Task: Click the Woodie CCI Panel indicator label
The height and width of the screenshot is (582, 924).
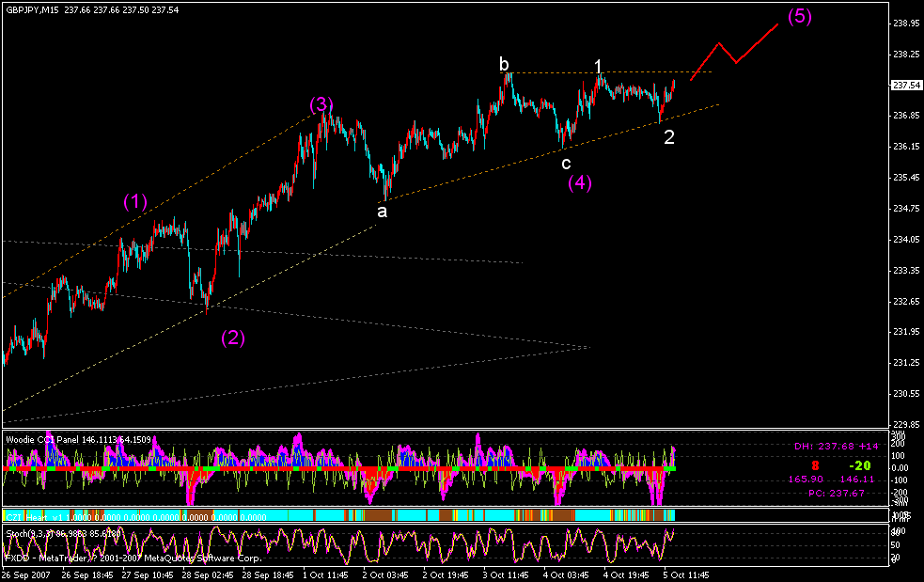Action: click(78, 440)
